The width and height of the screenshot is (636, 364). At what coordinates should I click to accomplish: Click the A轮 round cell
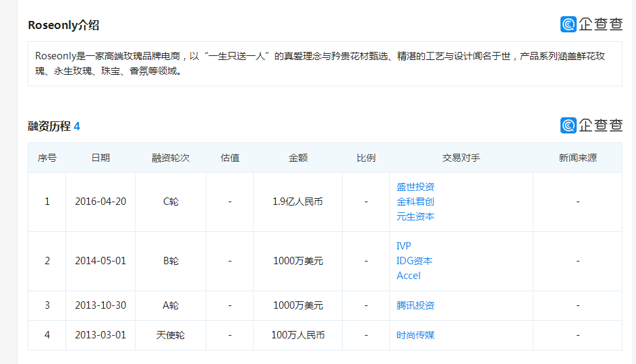pyautogui.click(x=171, y=305)
